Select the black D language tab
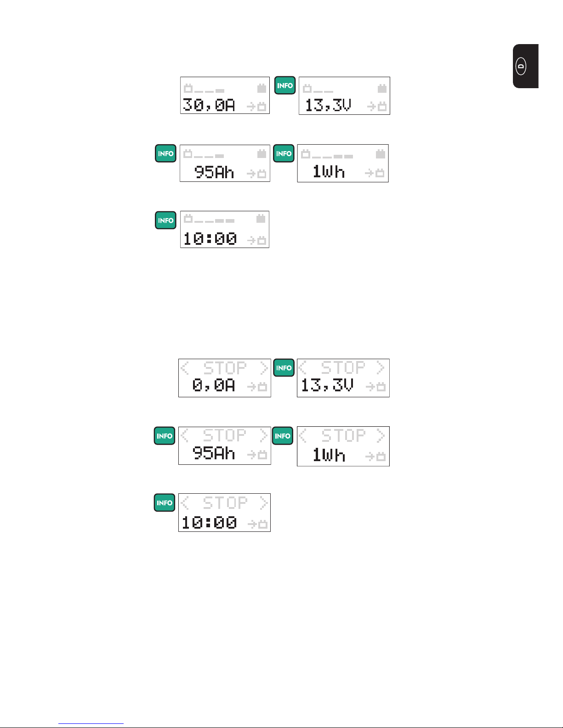This screenshot has width=563, height=728. point(526,66)
